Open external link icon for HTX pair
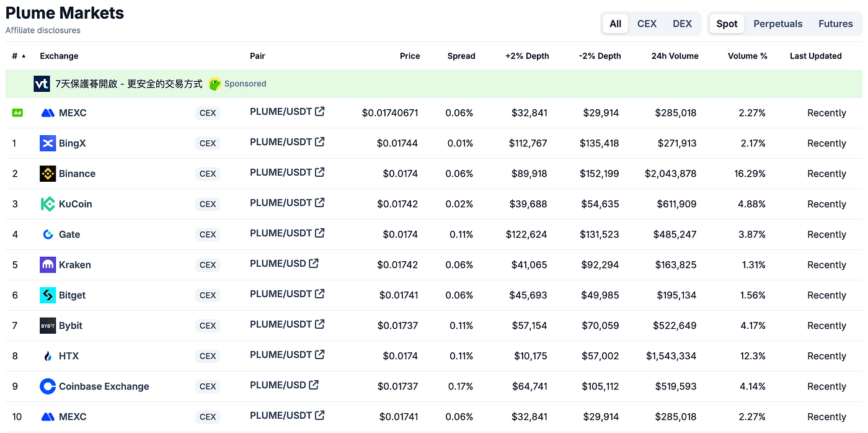This screenshot has width=868, height=433. tap(320, 354)
